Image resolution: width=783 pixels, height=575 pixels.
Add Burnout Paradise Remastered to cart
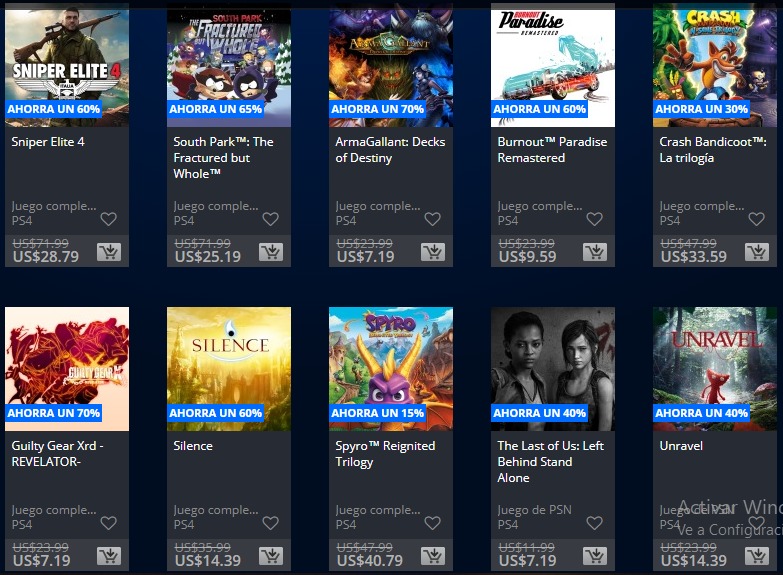coord(595,252)
